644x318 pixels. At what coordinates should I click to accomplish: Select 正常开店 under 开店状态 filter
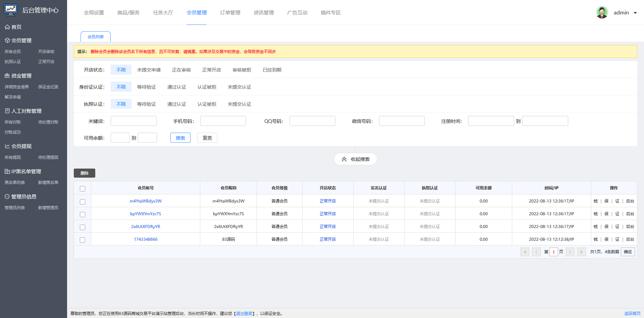pyautogui.click(x=212, y=70)
